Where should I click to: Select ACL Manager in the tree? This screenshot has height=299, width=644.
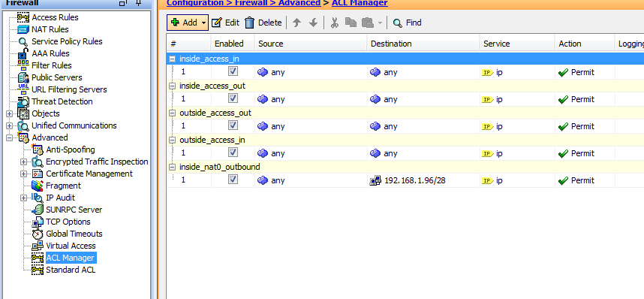point(71,258)
